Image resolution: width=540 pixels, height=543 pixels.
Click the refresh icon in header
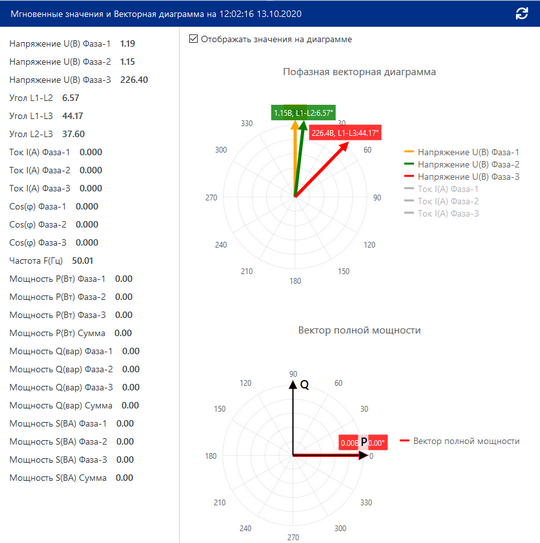[x=522, y=14]
